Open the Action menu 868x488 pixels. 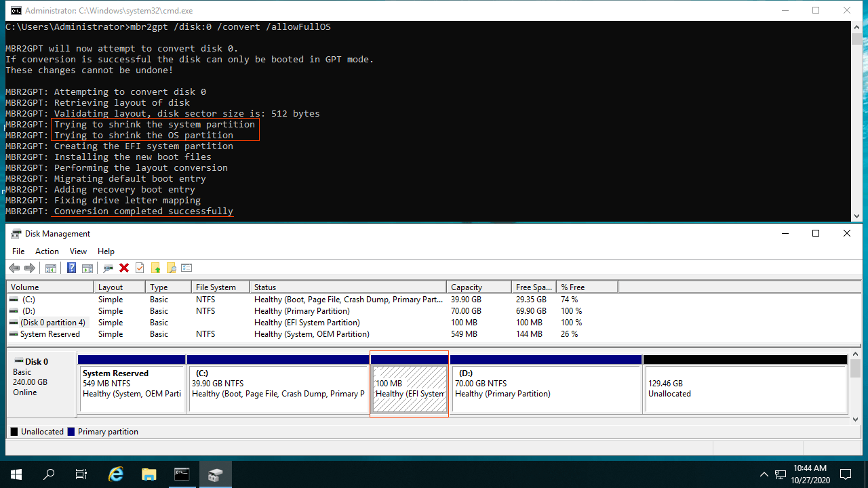47,251
